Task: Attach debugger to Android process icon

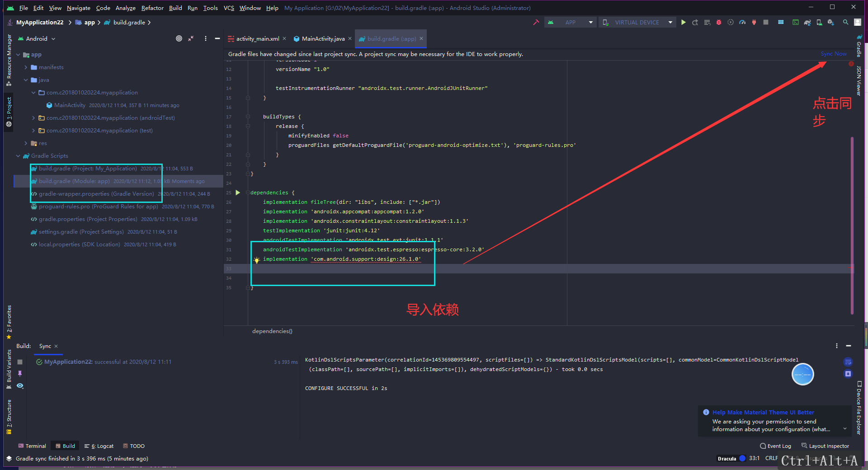Action: tap(754, 22)
